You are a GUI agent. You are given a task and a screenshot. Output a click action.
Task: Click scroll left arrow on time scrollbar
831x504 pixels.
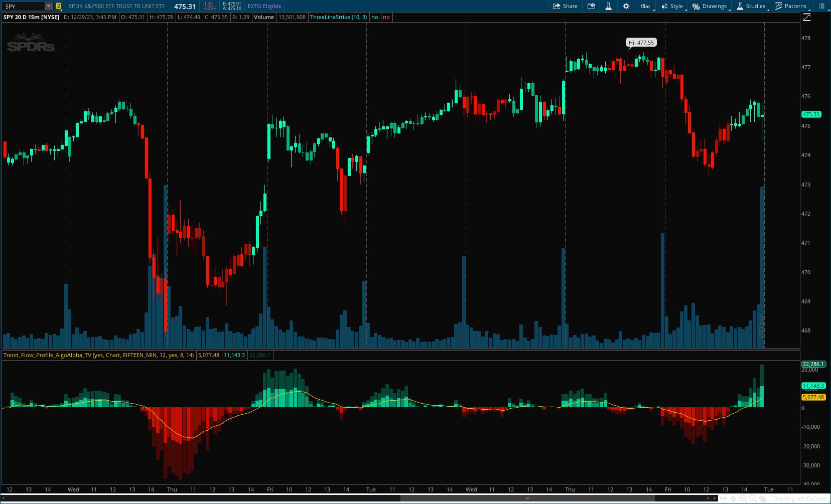(4, 498)
